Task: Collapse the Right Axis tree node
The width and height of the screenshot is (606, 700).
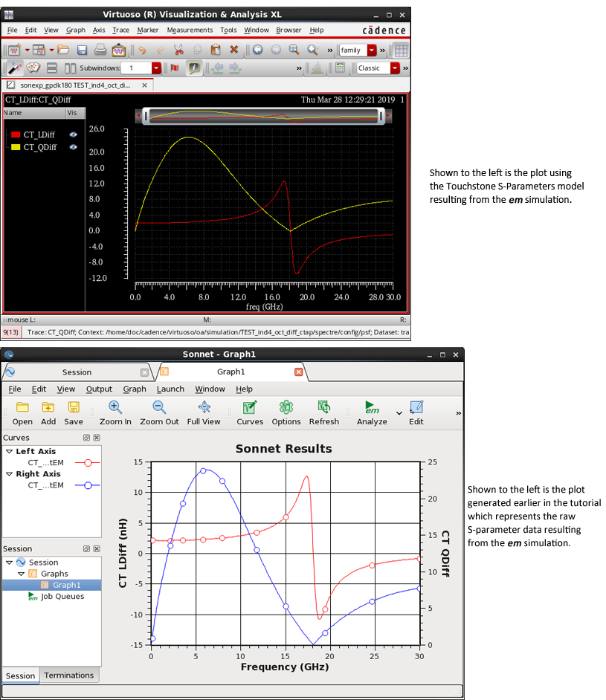Action: [x=9, y=473]
